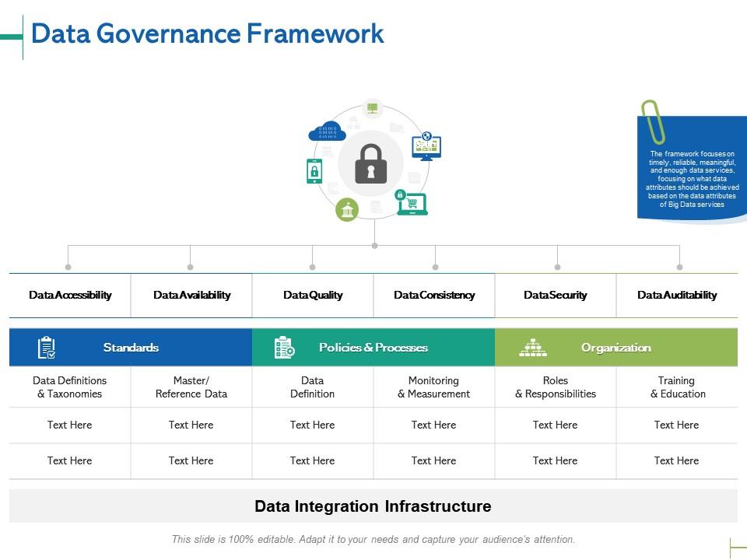Select bottom Text Here under Roles & Responsibilities

pyautogui.click(x=555, y=460)
